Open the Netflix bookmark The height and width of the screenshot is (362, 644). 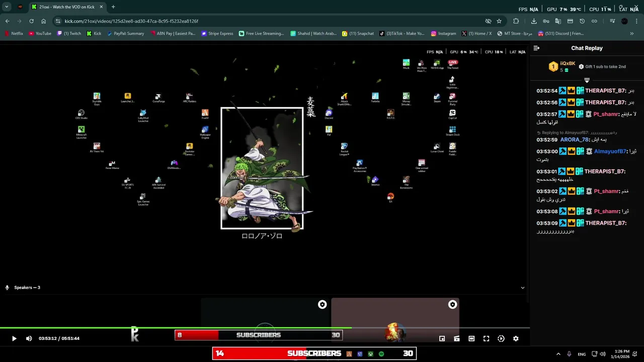tap(14, 34)
